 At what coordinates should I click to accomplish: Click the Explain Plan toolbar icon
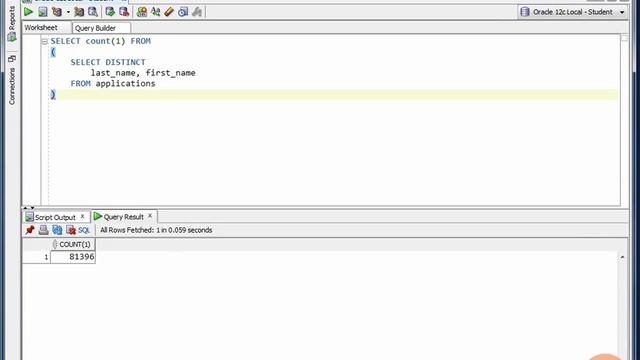tap(57, 12)
